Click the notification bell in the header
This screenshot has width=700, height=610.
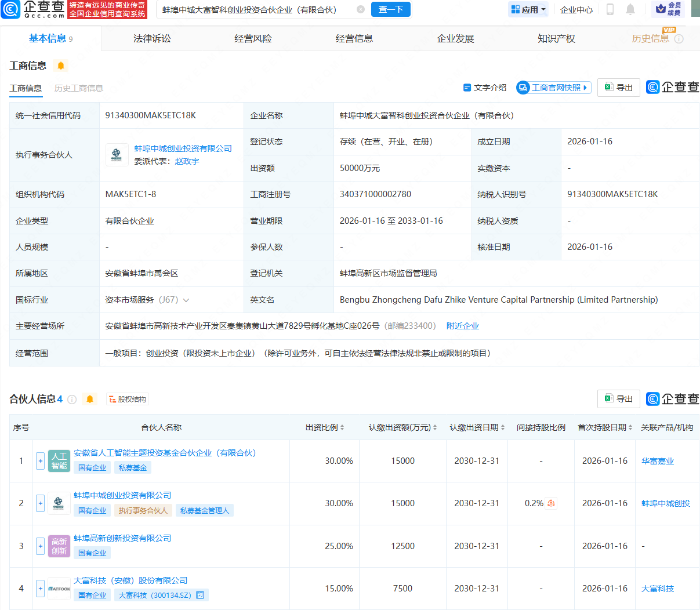click(630, 9)
